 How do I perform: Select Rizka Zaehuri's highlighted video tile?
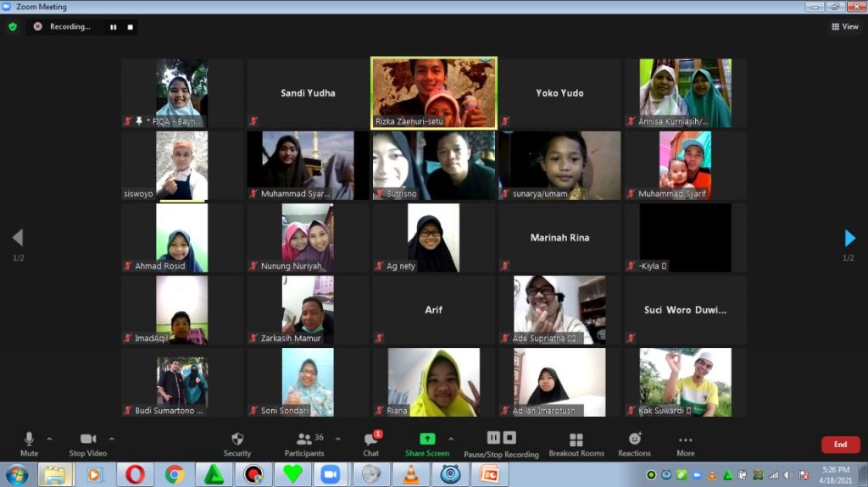(434, 92)
